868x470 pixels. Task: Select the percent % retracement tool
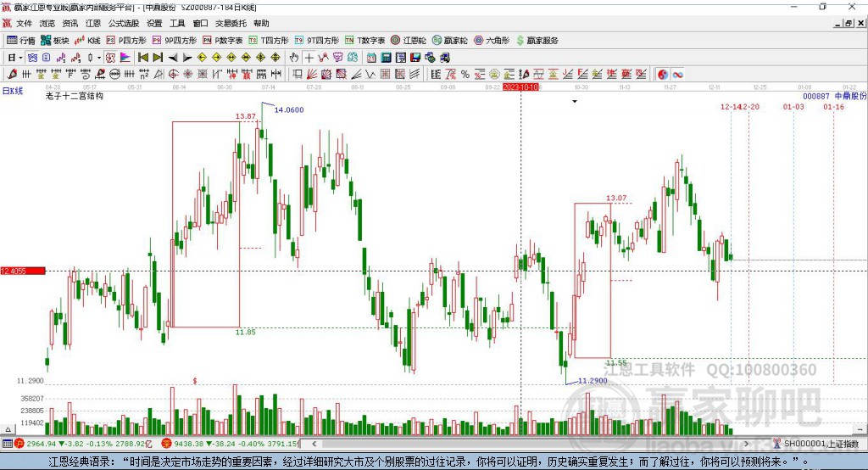click(x=465, y=75)
